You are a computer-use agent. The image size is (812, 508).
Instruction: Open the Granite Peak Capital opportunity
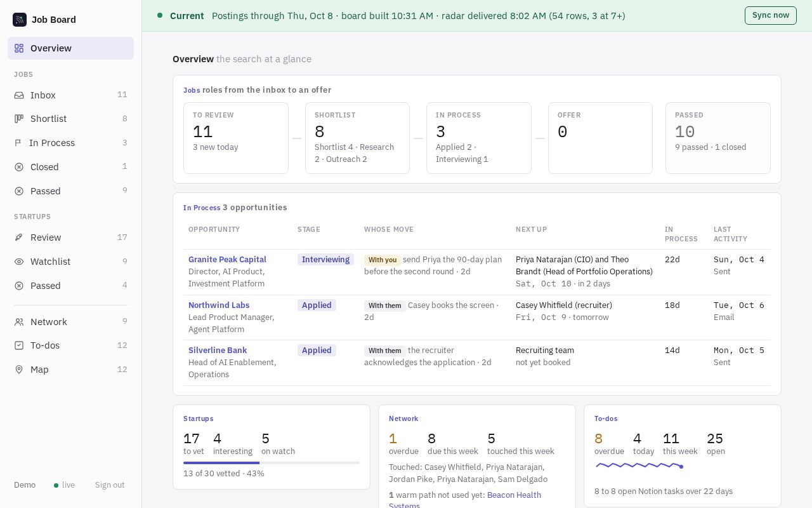point(227,259)
